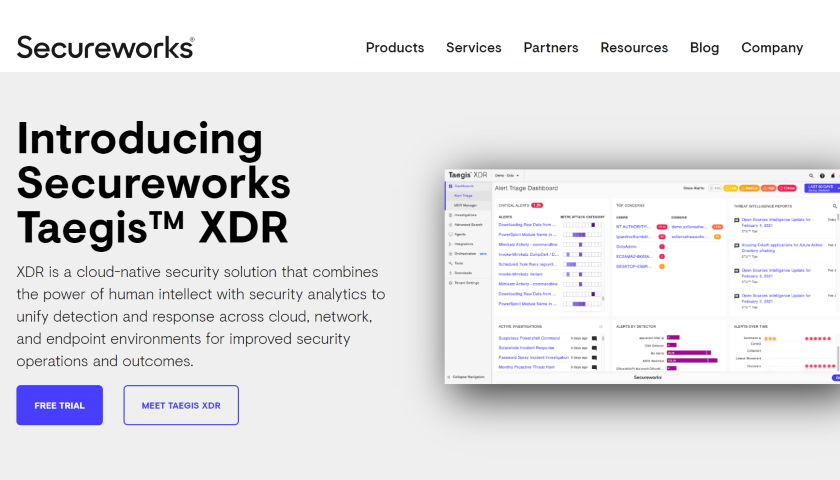
Task: Click the notification bell in the dashboard top bar
Action: coord(833,176)
